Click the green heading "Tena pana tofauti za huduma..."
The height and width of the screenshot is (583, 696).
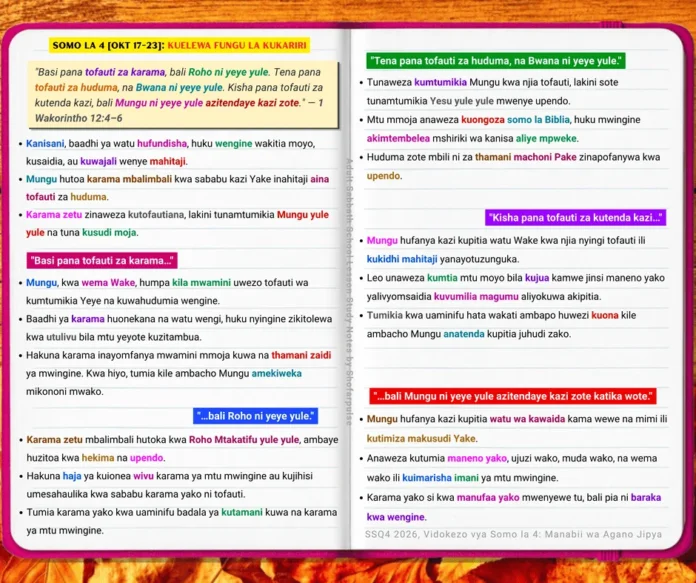[496, 61]
